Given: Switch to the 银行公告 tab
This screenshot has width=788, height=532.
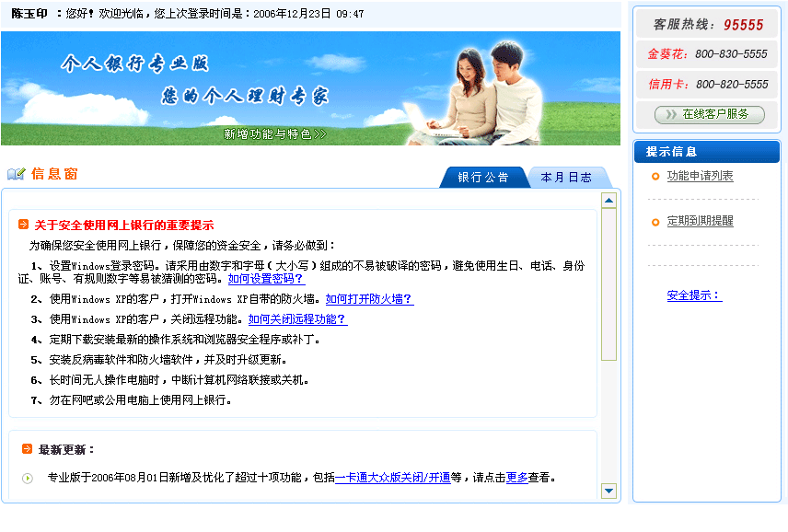Looking at the screenshot, I should pos(482,178).
